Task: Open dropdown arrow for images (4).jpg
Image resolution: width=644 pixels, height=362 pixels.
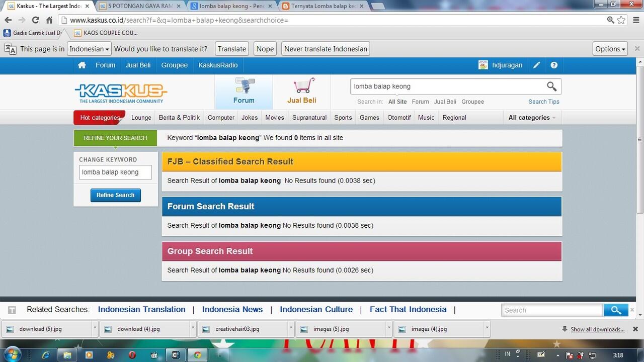Action: pyautogui.click(x=487, y=329)
